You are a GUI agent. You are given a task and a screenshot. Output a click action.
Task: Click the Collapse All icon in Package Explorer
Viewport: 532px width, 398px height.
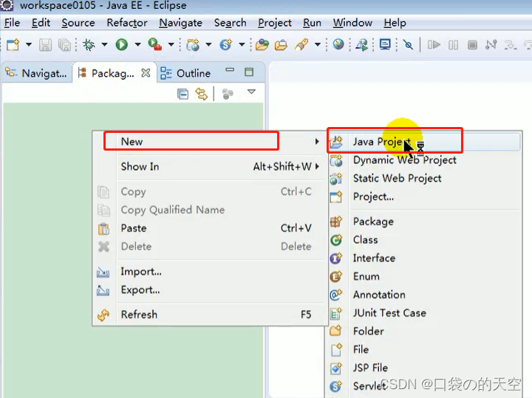click(183, 94)
